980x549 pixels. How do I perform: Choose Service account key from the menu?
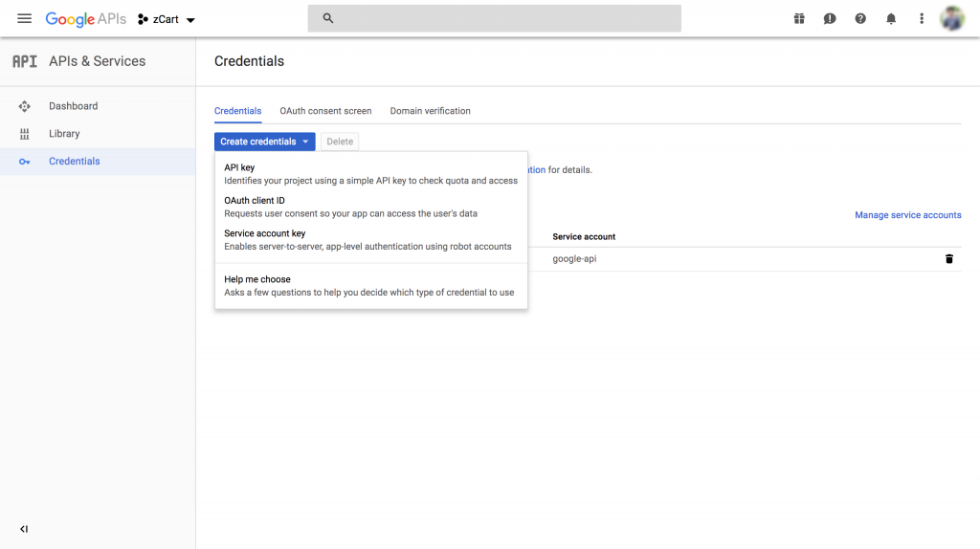[370, 240]
